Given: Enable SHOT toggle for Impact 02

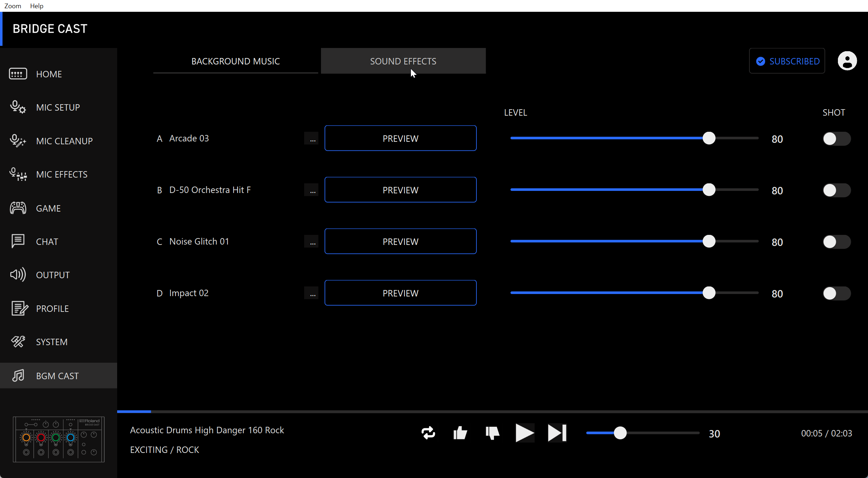Looking at the screenshot, I should pos(836,293).
